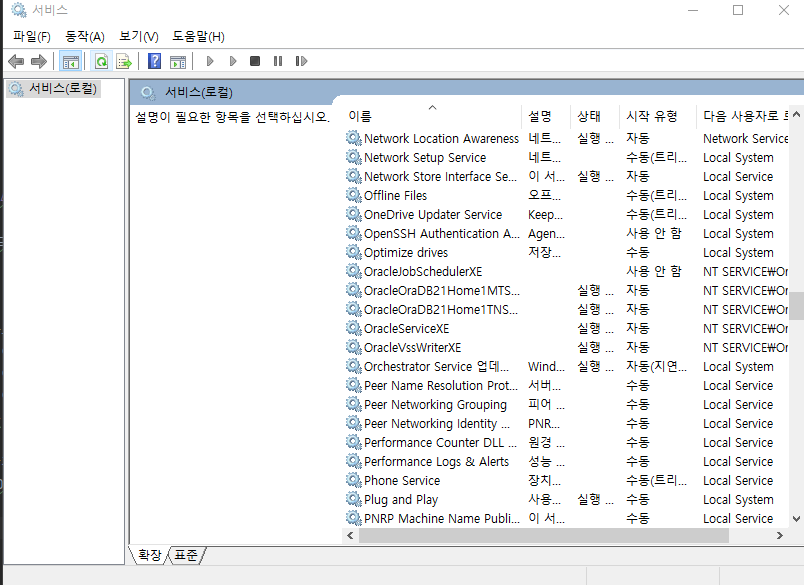
Task: Select 자동(지연... startup type of Orchestrator Service
Action: pyautogui.click(x=656, y=366)
